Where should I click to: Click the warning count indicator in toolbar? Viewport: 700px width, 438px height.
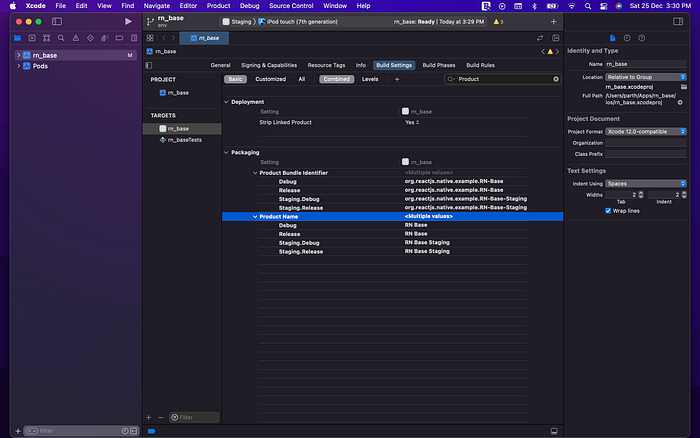point(498,21)
